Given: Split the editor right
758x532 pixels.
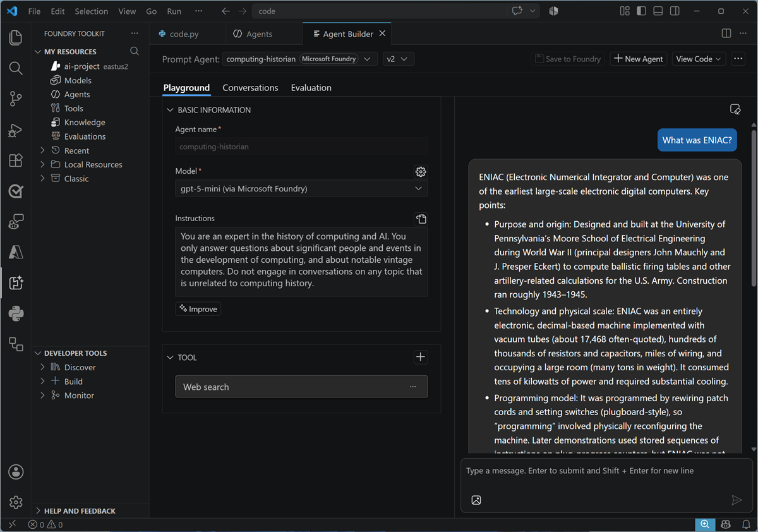Looking at the screenshot, I should 726,33.
